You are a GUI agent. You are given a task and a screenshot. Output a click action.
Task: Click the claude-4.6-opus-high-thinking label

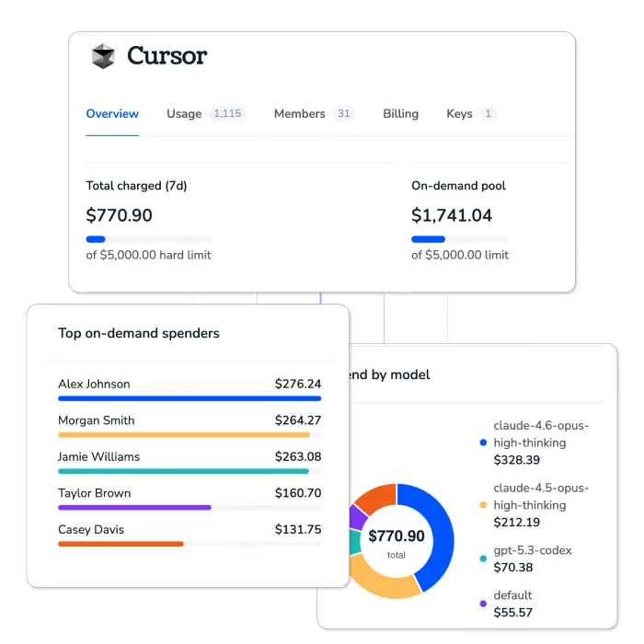coord(541,434)
